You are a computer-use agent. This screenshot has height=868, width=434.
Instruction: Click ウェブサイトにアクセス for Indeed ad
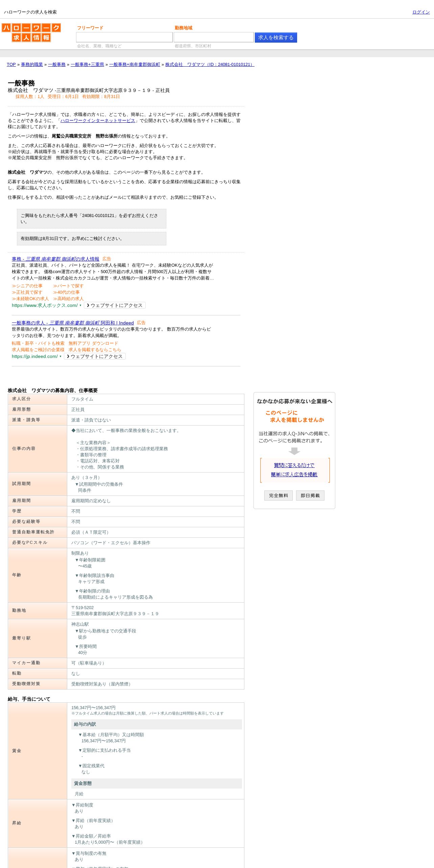pyautogui.click(x=95, y=356)
